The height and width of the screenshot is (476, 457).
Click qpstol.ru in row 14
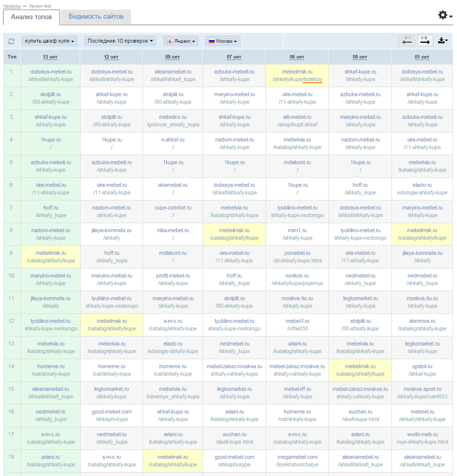coord(422,366)
